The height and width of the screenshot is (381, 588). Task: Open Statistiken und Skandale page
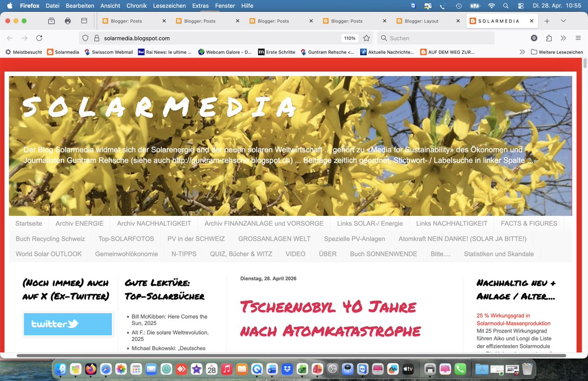(499, 254)
